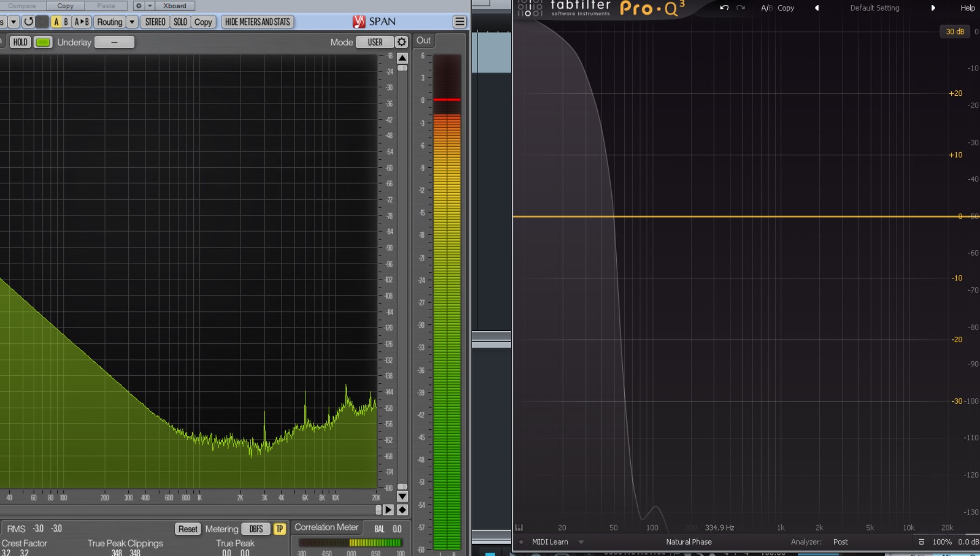Open host plugin settings dropdown arrow
The width and height of the screenshot is (980, 556).
click(x=150, y=5)
